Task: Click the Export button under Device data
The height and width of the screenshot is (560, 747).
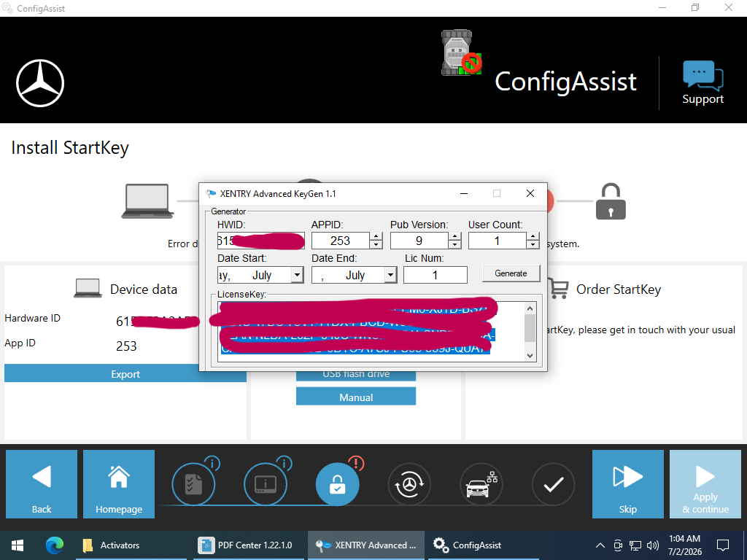Action: point(125,374)
